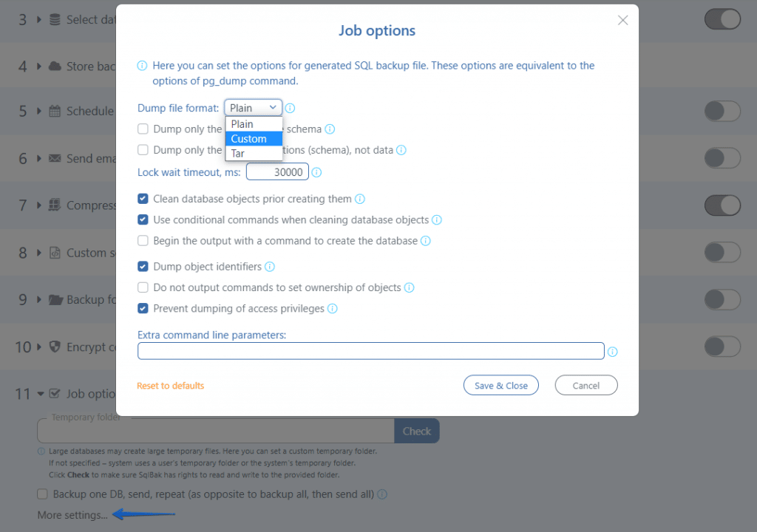Open the Dump file format dropdown

point(254,108)
